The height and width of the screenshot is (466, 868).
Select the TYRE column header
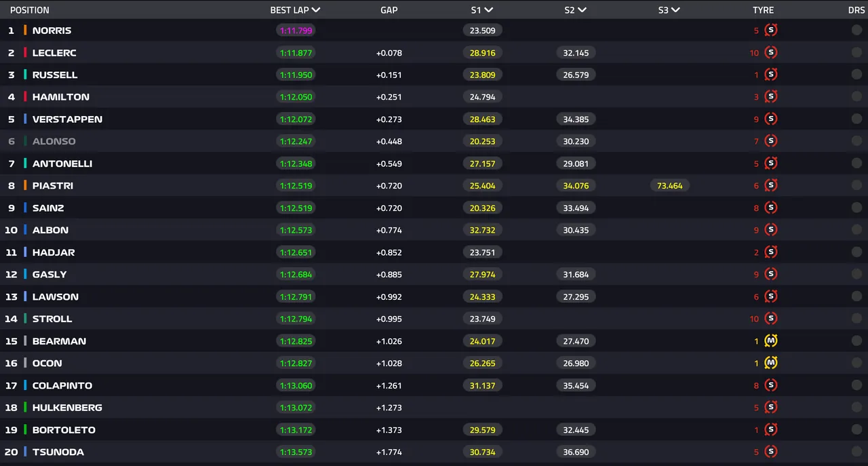[x=763, y=10]
